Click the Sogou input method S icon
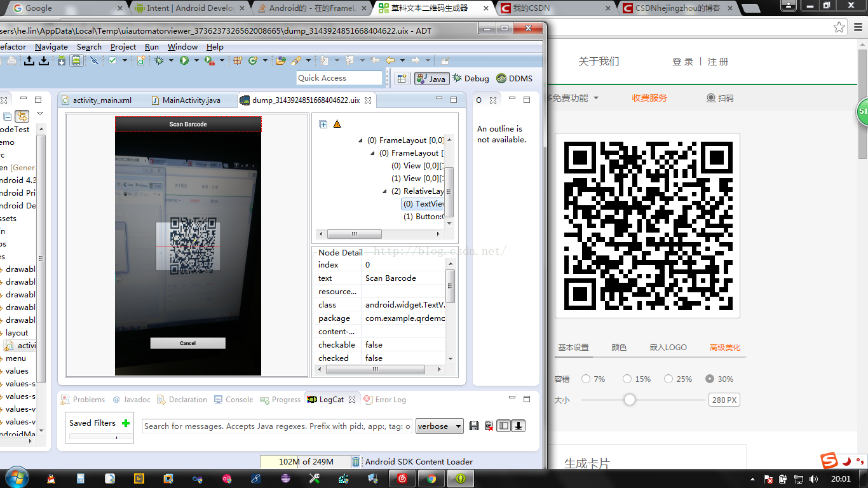 tap(829, 461)
